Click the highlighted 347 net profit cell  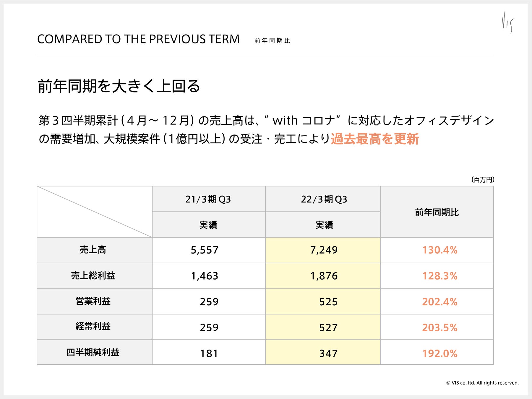pyautogui.click(x=328, y=353)
